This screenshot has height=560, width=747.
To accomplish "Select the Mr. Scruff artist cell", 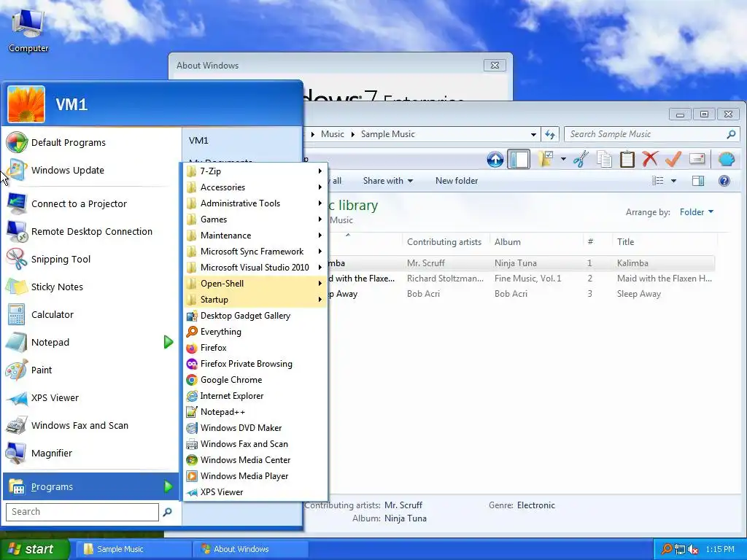I will pos(426,262).
